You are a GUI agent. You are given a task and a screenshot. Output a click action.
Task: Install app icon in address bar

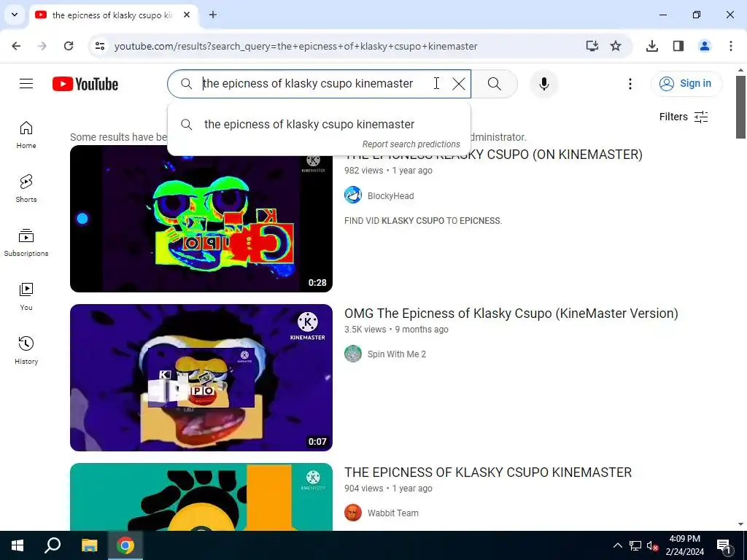[x=592, y=46]
